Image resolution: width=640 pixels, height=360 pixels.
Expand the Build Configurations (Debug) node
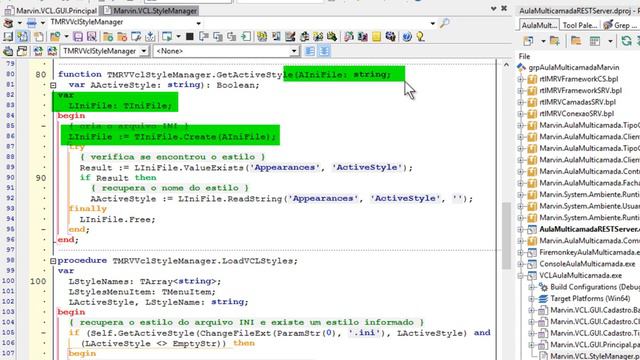pyautogui.click(x=532, y=287)
